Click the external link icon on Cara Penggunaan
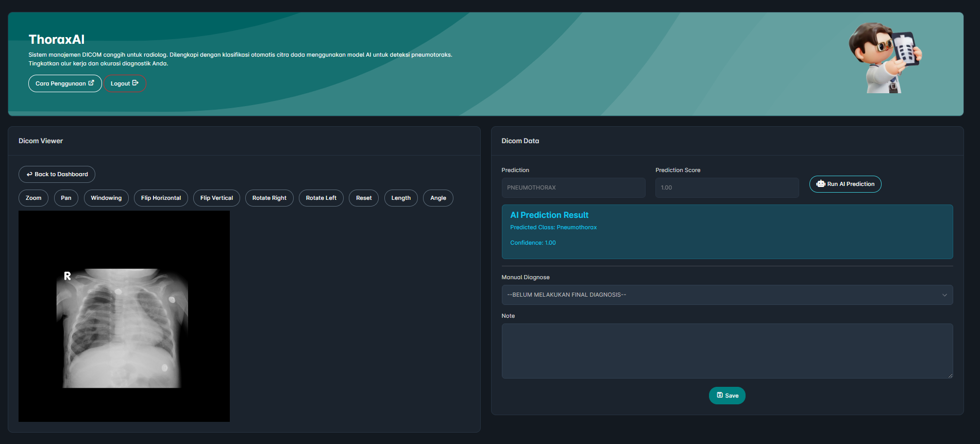Image resolution: width=980 pixels, height=444 pixels. pyautogui.click(x=91, y=83)
